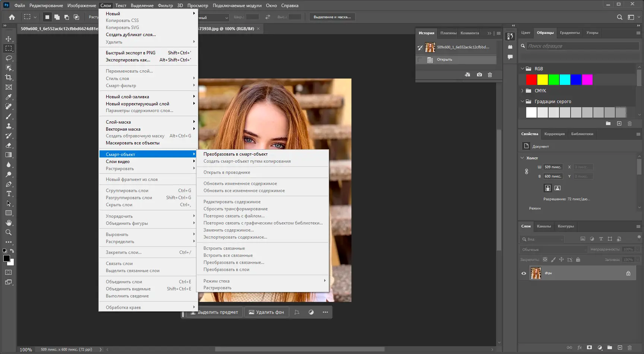Collapse the RGB swatch group
Image resolution: width=644 pixels, height=354 pixels.
(x=523, y=69)
